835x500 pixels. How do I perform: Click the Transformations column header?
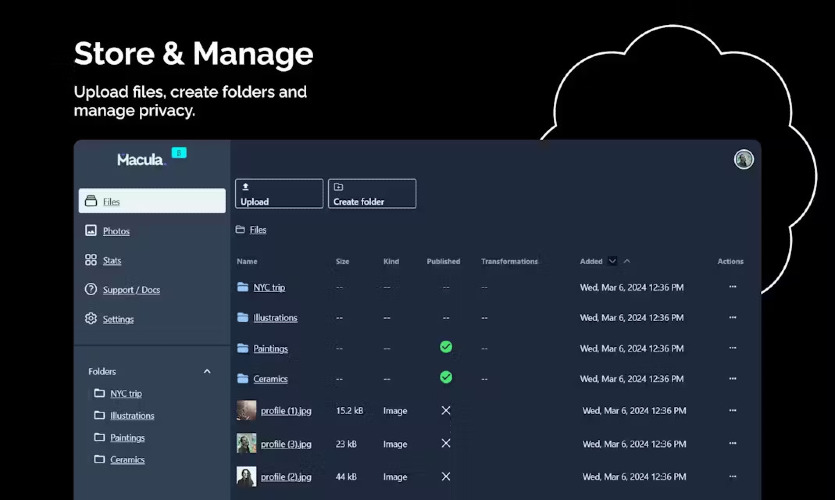[510, 261]
